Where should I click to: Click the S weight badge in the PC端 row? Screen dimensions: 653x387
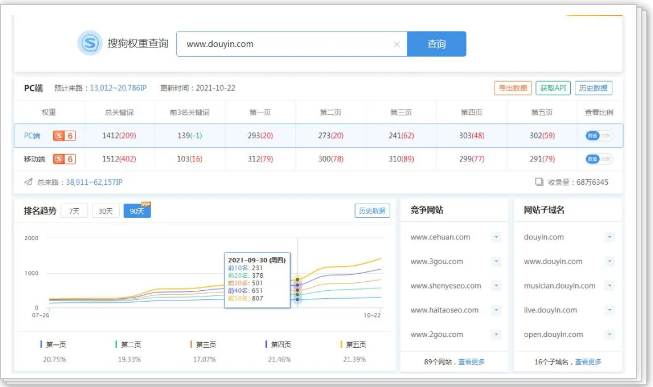coord(64,135)
